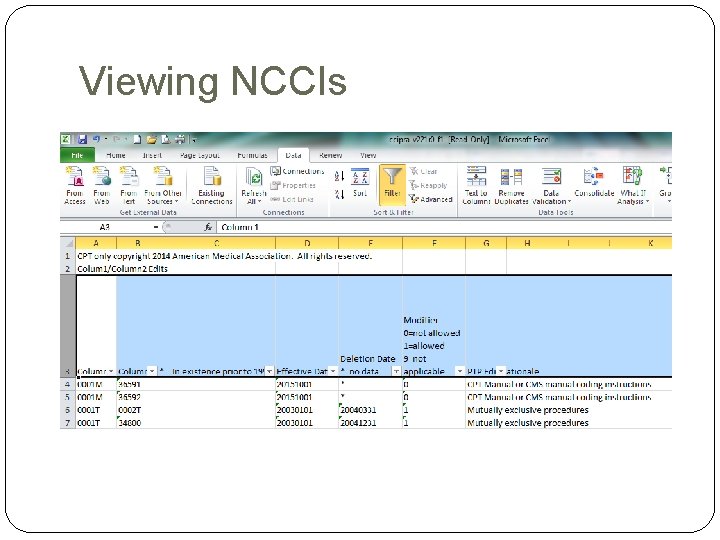The width and height of the screenshot is (720, 540).
Task: Click the Edit Links icon
Action: [275, 199]
